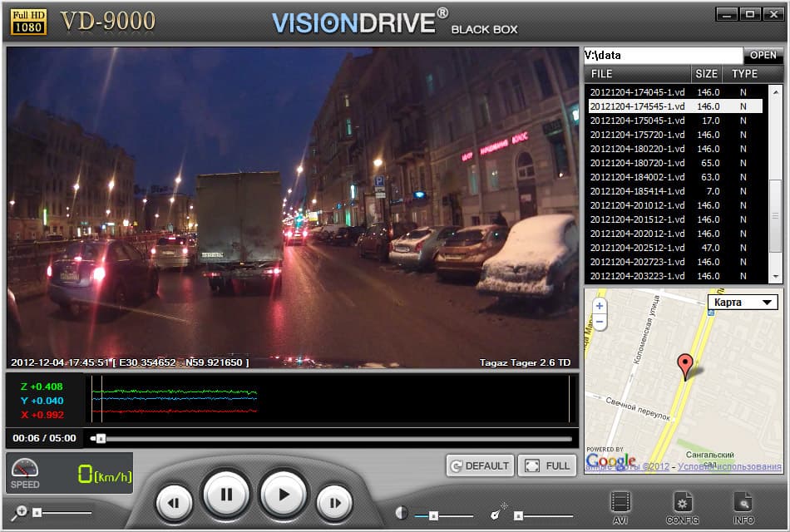Select file 20121204-201512-1.vd
The image size is (790, 532).
point(675,219)
